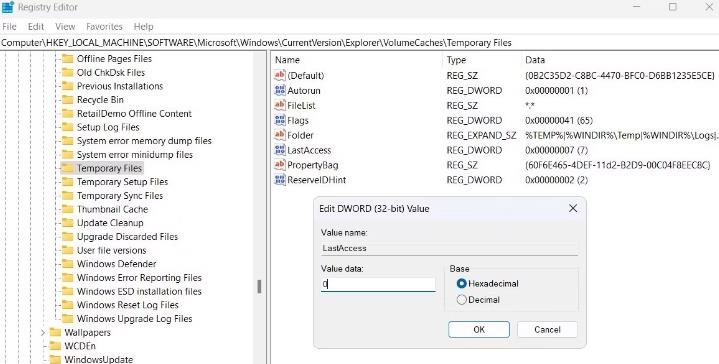Click the Registry Editor app icon

tap(8, 7)
